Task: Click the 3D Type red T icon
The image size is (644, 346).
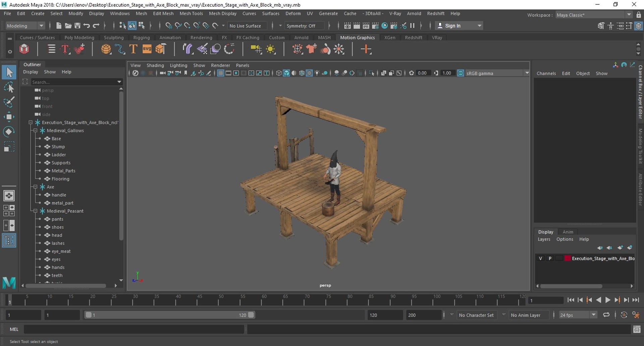Action: [65, 49]
